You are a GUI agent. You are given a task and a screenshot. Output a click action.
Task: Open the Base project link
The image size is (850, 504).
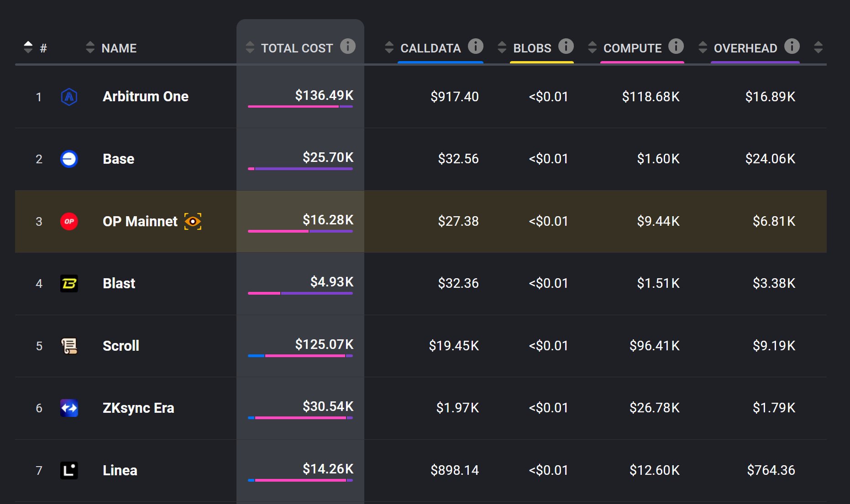pyautogui.click(x=119, y=159)
